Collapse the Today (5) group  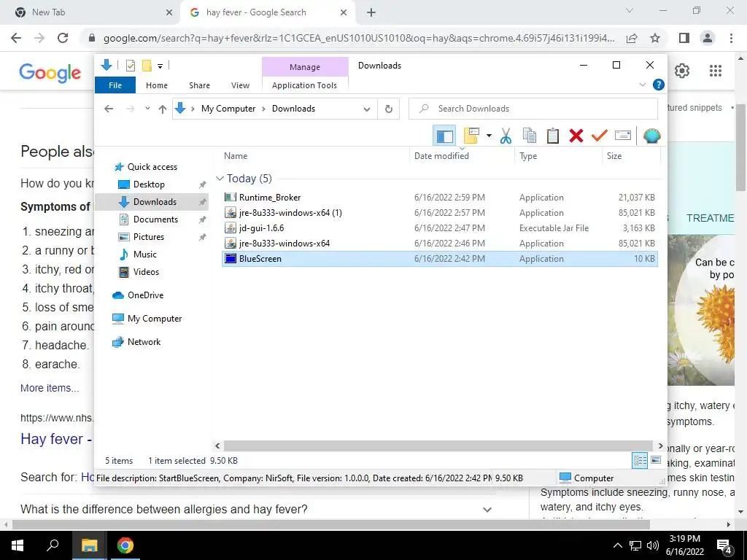tap(220, 179)
